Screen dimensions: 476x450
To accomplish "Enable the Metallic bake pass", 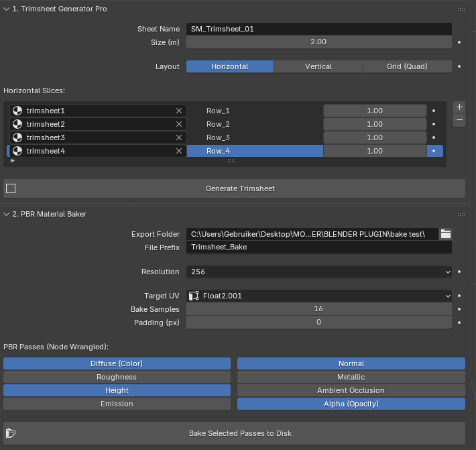I will click(351, 377).
